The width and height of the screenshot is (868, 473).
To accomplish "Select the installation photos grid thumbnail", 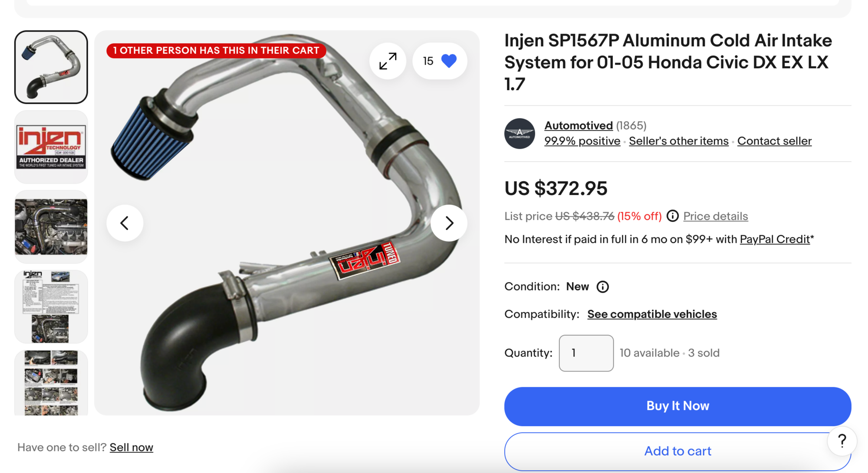I will click(51, 383).
